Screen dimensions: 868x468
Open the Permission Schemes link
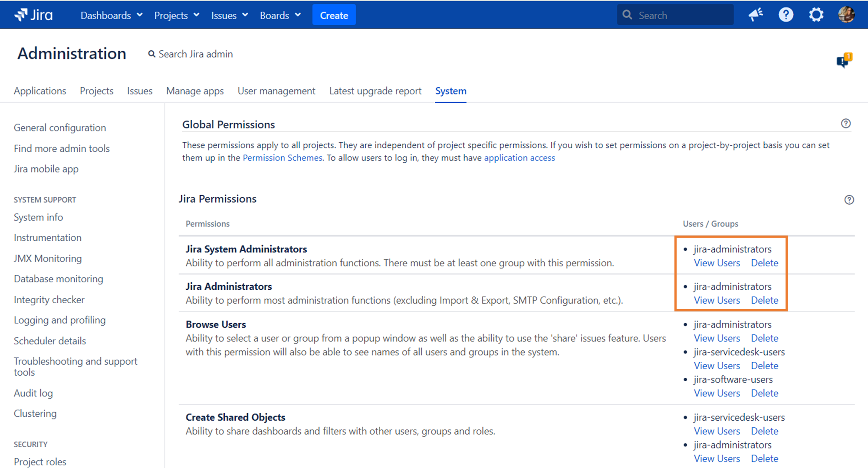tap(282, 157)
